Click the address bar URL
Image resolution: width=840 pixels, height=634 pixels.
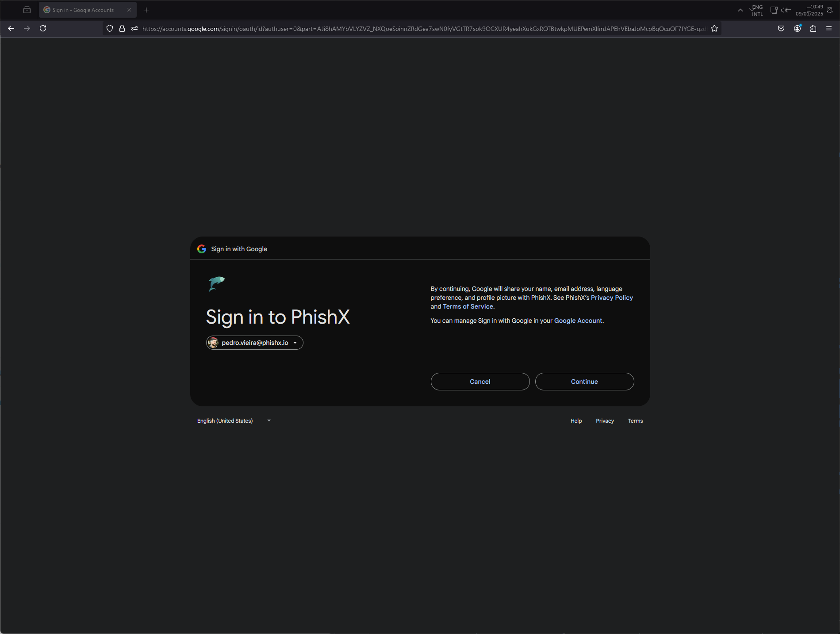coord(424,29)
